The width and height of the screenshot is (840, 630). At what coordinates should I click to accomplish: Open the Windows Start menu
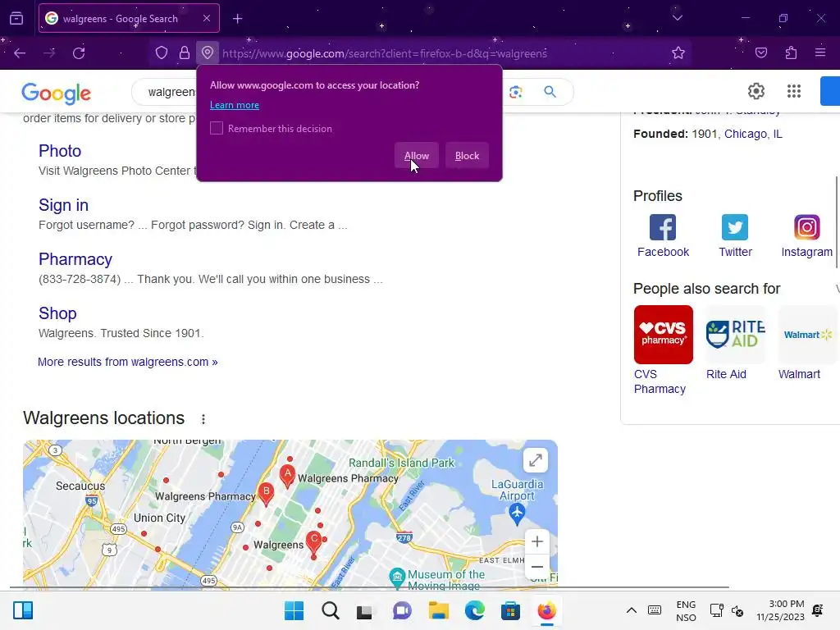click(x=294, y=610)
